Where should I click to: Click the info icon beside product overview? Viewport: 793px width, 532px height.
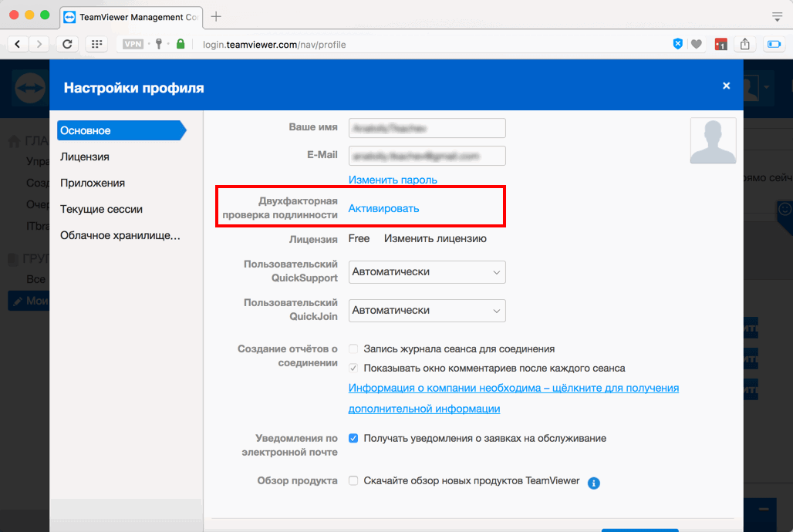tap(594, 483)
